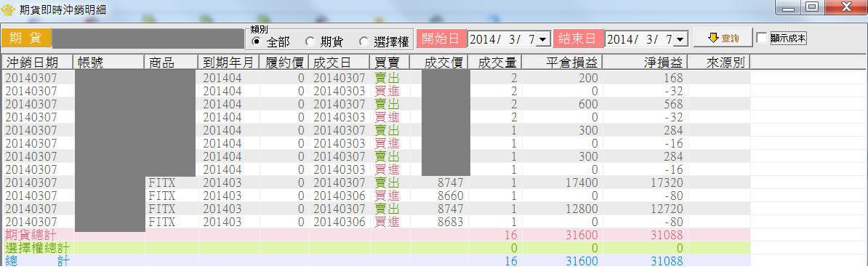Click the 商品 column header
Screen dimensions: 868x269
pyautogui.click(x=171, y=62)
